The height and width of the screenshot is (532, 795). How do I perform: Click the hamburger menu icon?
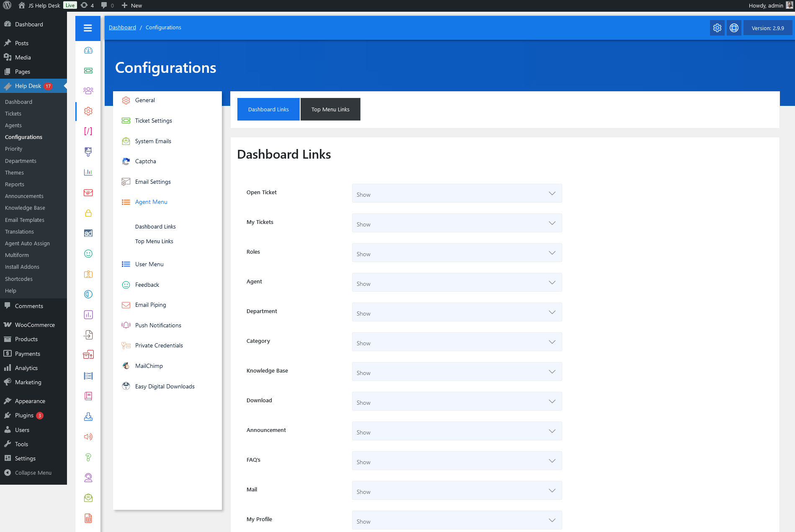coord(87,28)
